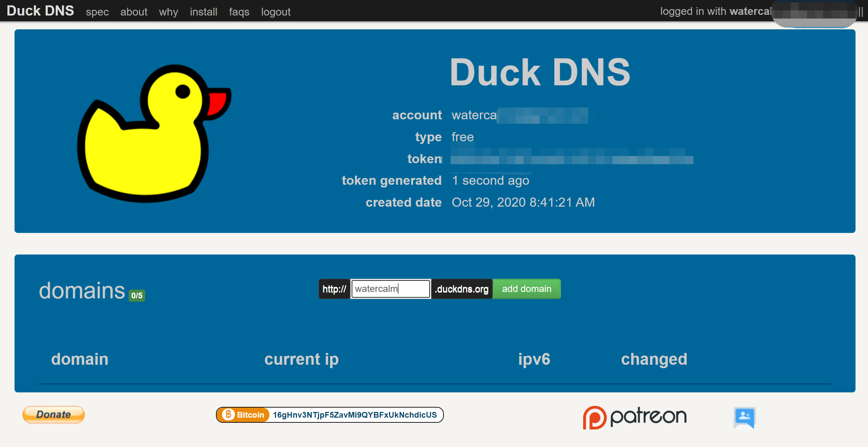
Task: Go to the about page
Action: click(134, 12)
